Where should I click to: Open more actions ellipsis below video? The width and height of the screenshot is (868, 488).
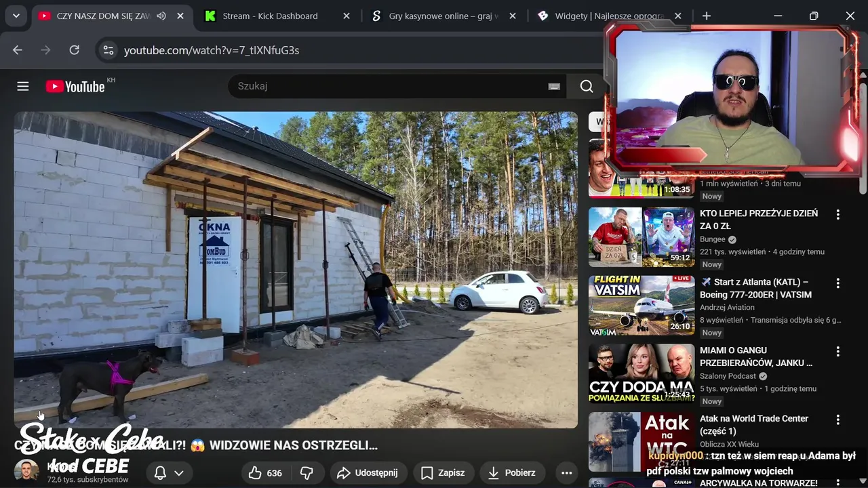pyautogui.click(x=567, y=473)
